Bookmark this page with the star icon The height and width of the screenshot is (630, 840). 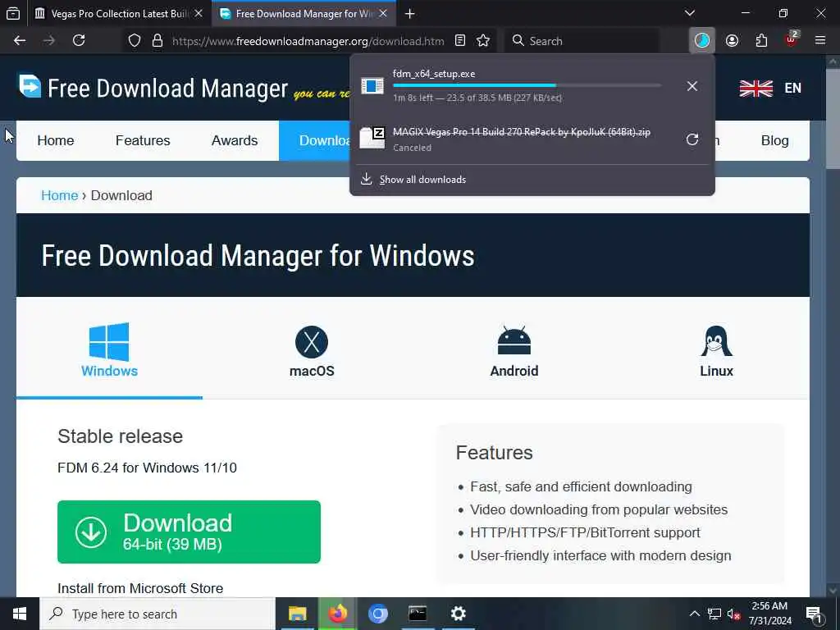[483, 41]
